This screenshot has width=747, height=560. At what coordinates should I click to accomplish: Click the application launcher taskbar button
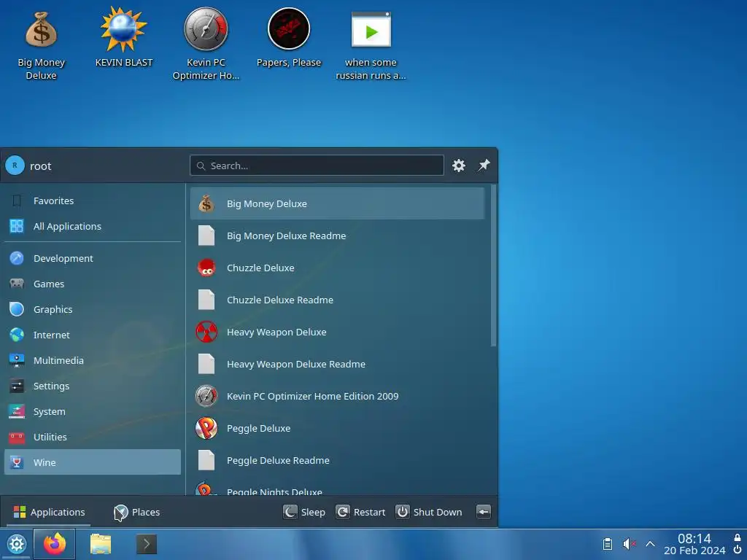pos(17,544)
